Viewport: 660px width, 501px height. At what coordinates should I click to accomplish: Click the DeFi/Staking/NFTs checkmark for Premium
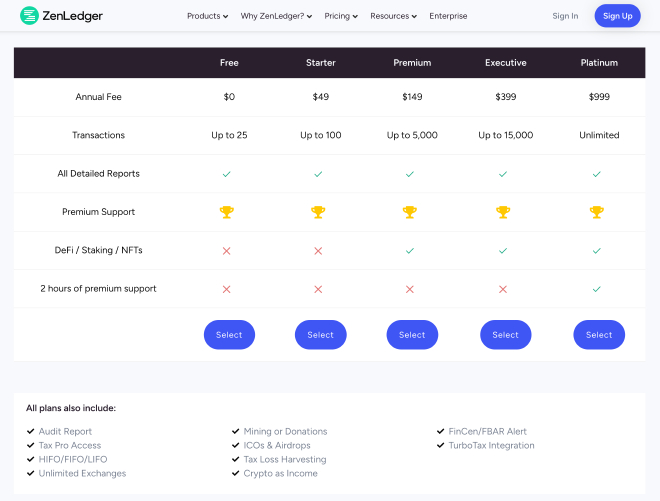pyautogui.click(x=410, y=251)
